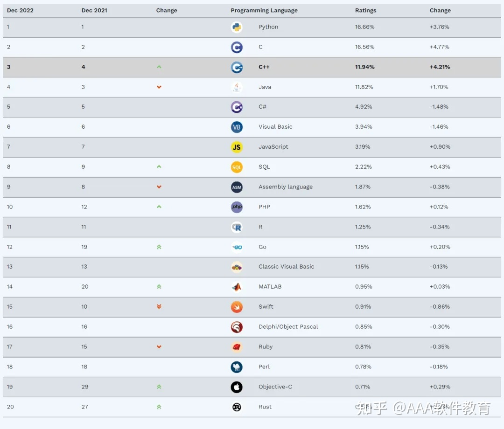Open the Delphi/Object Pascal language link
This screenshot has height=429, width=504.
(288, 327)
